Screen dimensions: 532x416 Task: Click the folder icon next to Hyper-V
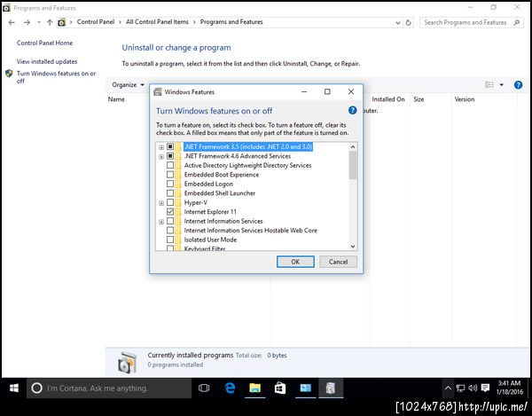178,202
